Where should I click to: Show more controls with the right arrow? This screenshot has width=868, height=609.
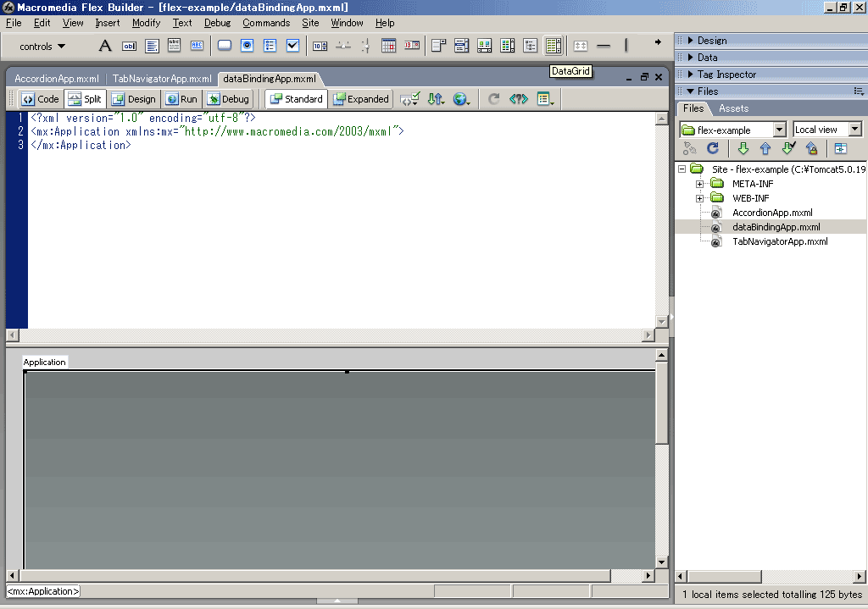click(x=658, y=42)
